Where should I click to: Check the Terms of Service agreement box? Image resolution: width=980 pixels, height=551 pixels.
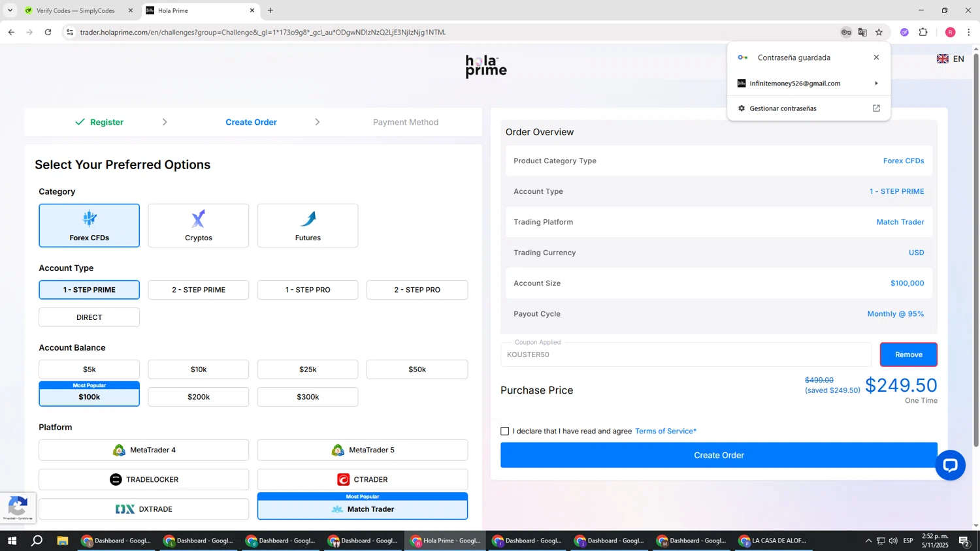pos(505,431)
